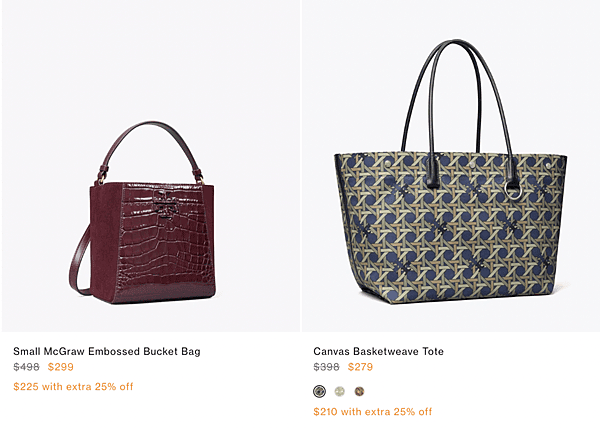Click the crossed-out $398 original price
The image size is (600, 428).
(x=326, y=367)
